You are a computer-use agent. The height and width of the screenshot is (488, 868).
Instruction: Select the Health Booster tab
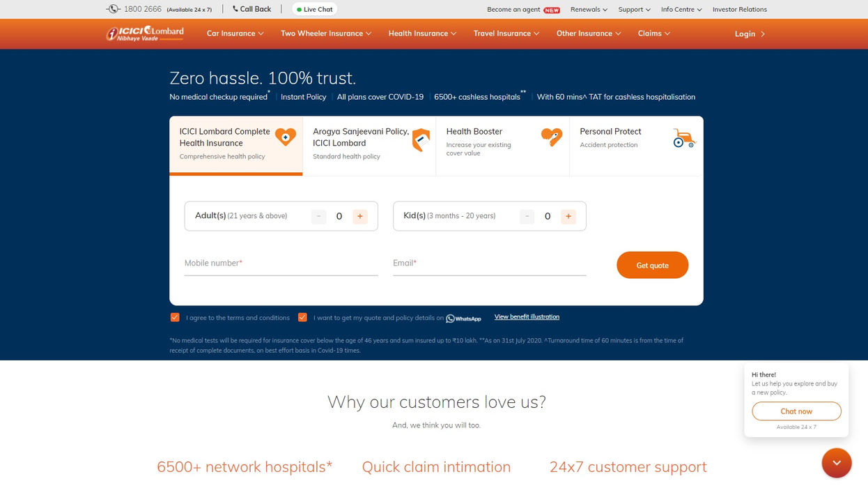(503, 146)
